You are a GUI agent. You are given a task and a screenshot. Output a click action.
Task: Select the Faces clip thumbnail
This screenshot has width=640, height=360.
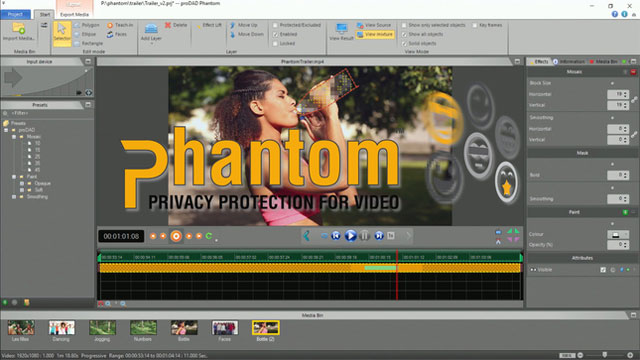pos(224,328)
